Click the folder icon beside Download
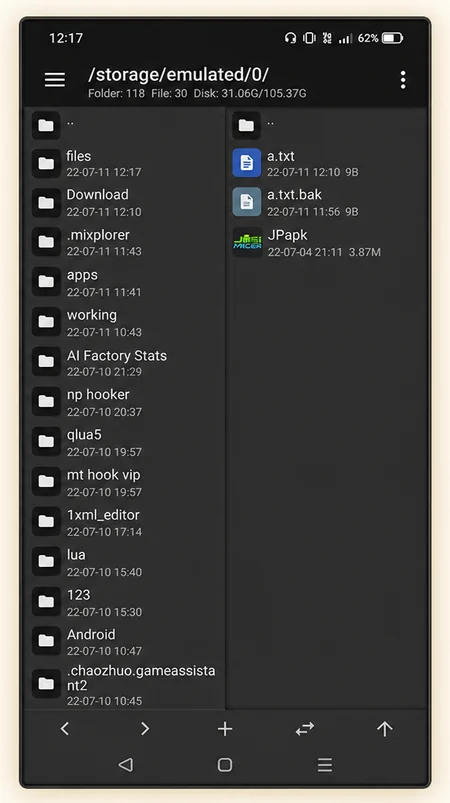The image size is (450, 803). (46, 203)
